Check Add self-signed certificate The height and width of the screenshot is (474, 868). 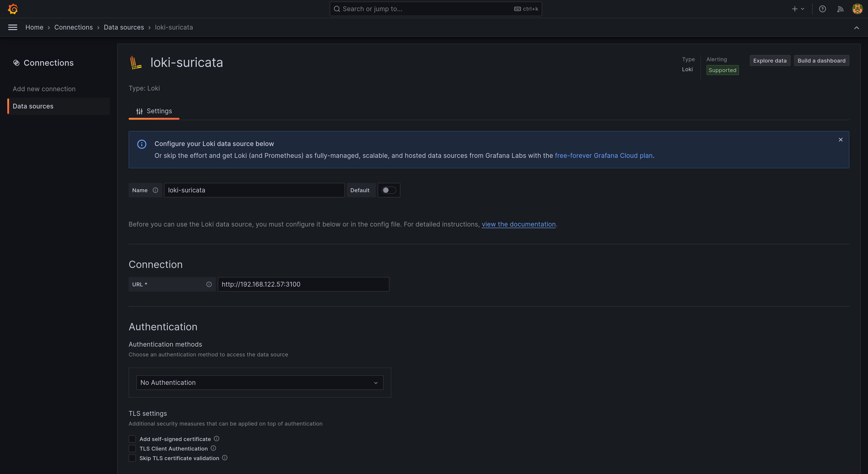[x=132, y=439]
